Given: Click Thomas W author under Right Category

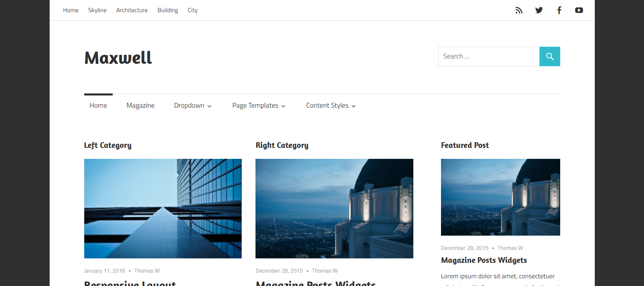Looking at the screenshot, I should [325, 271].
